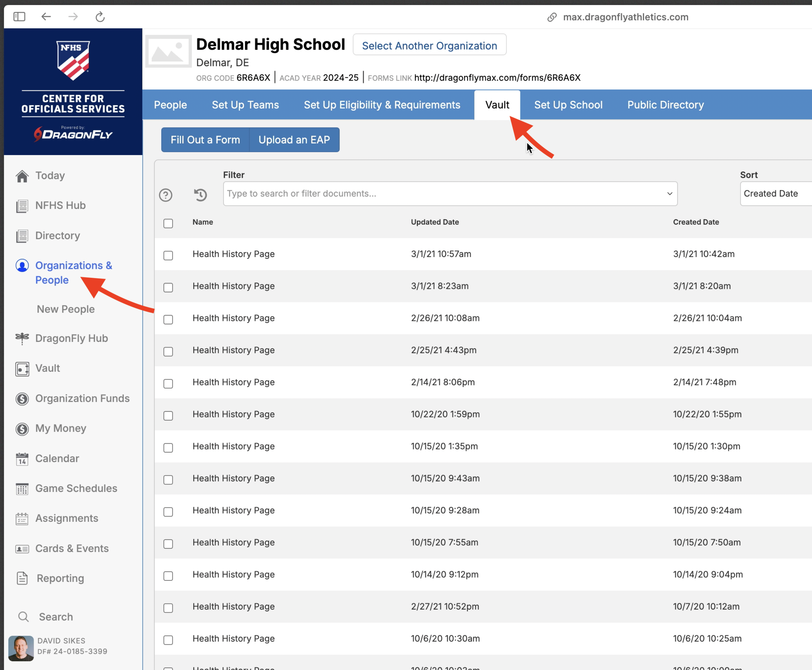Expand the Filter documents dropdown arrow
The height and width of the screenshot is (670, 812).
669,194
